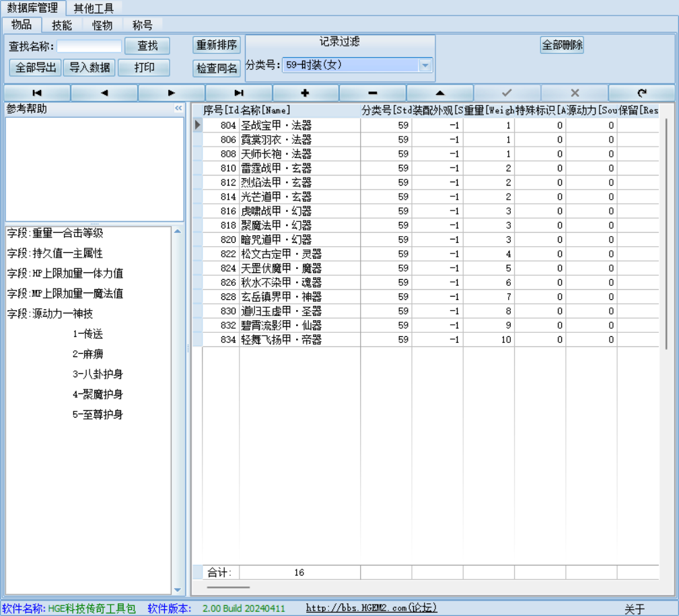Switch to the 其他工具 tab
Screen dimensions: 679x616
coord(94,8)
